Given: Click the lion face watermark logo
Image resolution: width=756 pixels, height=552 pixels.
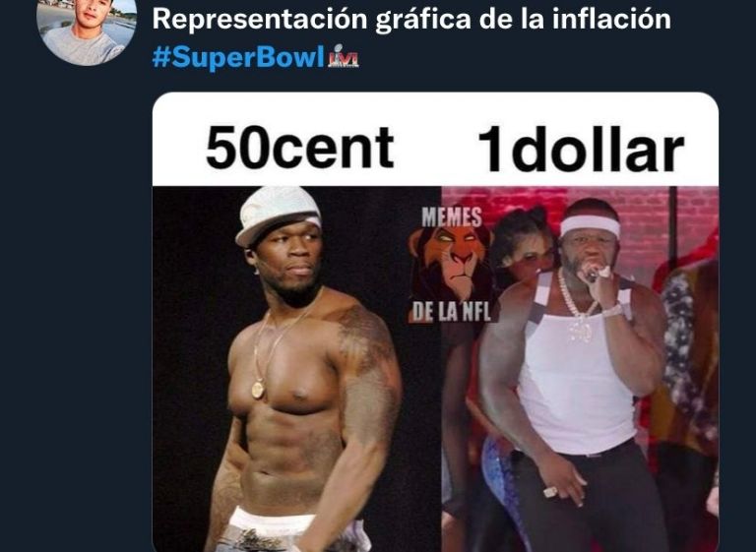Looking at the screenshot, I should [x=451, y=262].
